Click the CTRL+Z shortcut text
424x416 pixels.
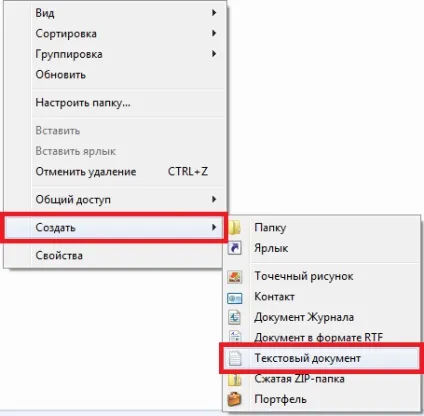(x=188, y=172)
